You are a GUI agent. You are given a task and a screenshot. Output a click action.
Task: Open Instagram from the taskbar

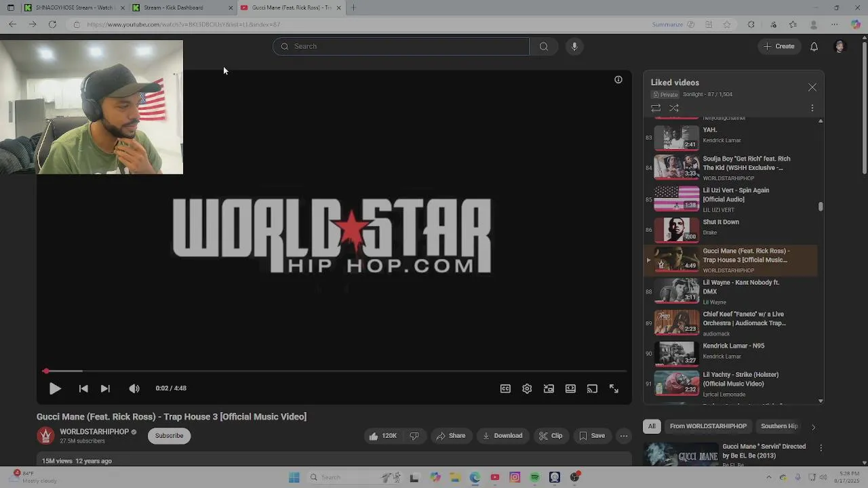click(515, 477)
